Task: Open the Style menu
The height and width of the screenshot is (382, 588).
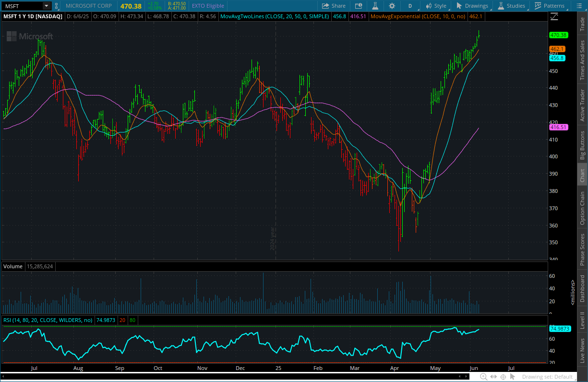Action: (436, 6)
